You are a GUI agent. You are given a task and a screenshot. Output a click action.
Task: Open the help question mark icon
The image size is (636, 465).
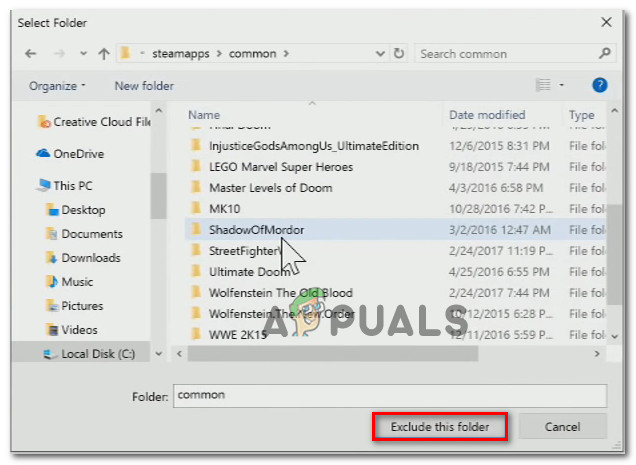pyautogui.click(x=599, y=85)
